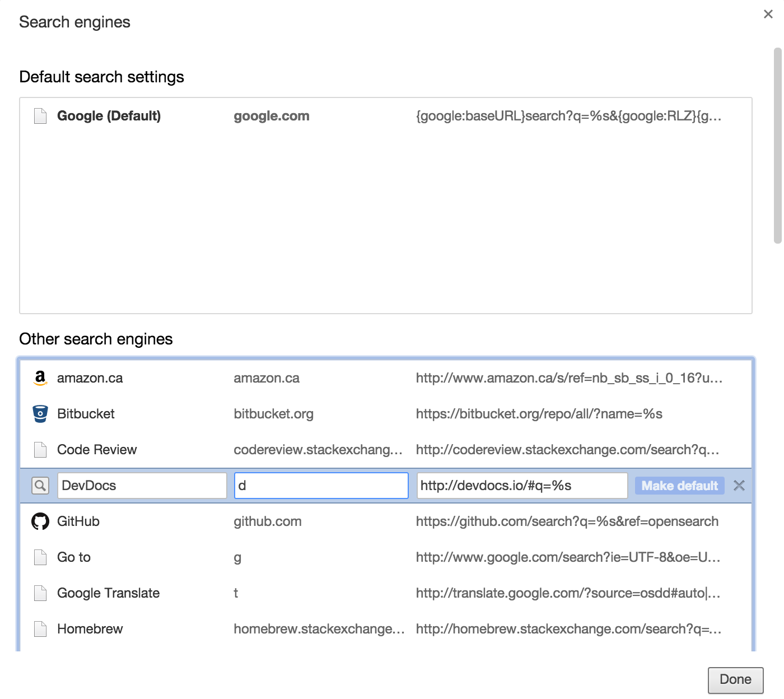This screenshot has width=784, height=699.
Task: Click the Google Translate page icon
Action: [40, 593]
